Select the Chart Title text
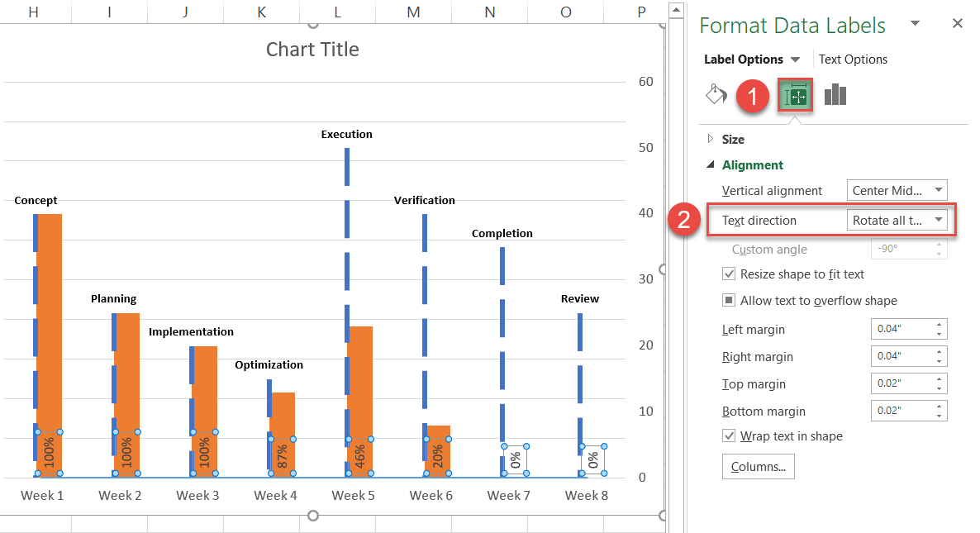980x533 pixels. (x=312, y=49)
